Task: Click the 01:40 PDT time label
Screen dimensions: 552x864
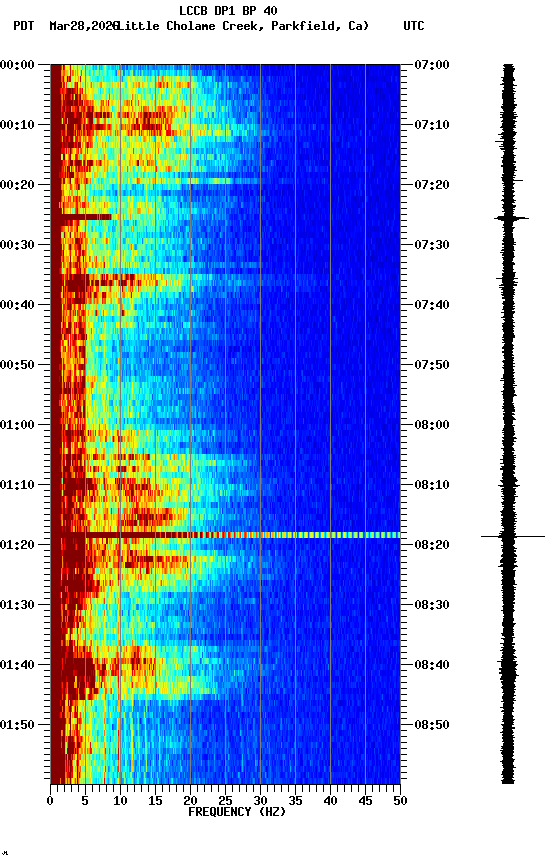Action: click(x=17, y=665)
